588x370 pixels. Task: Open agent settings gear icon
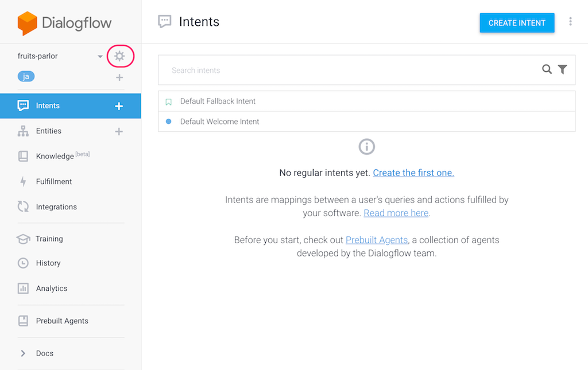click(119, 56)
